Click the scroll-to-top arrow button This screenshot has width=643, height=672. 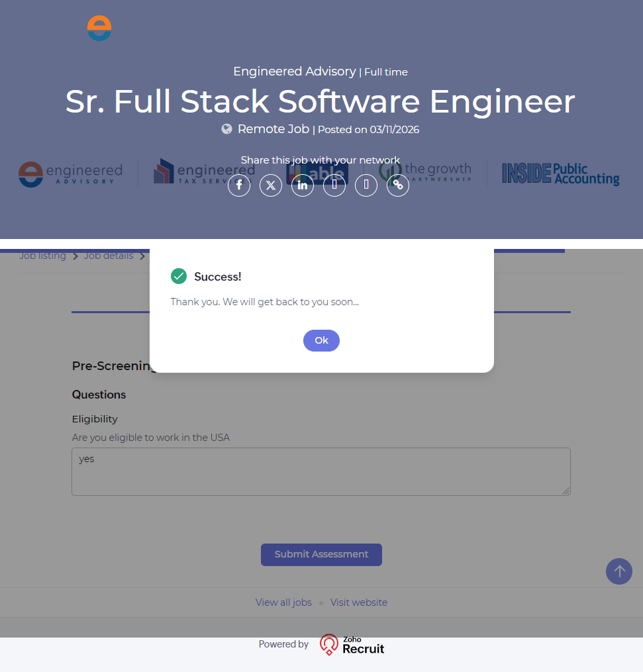(x=618, y=571)
